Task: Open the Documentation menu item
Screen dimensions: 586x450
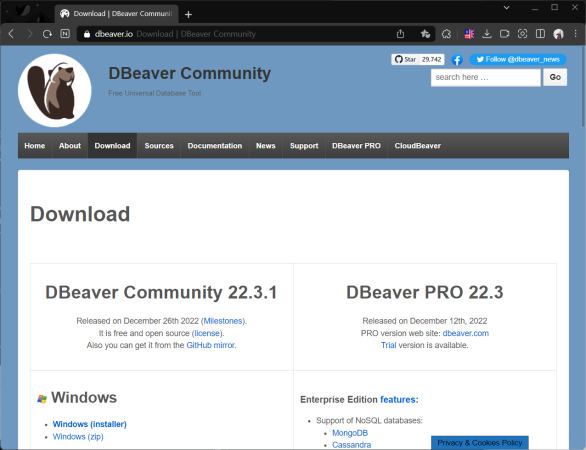Action: [215, 146]
